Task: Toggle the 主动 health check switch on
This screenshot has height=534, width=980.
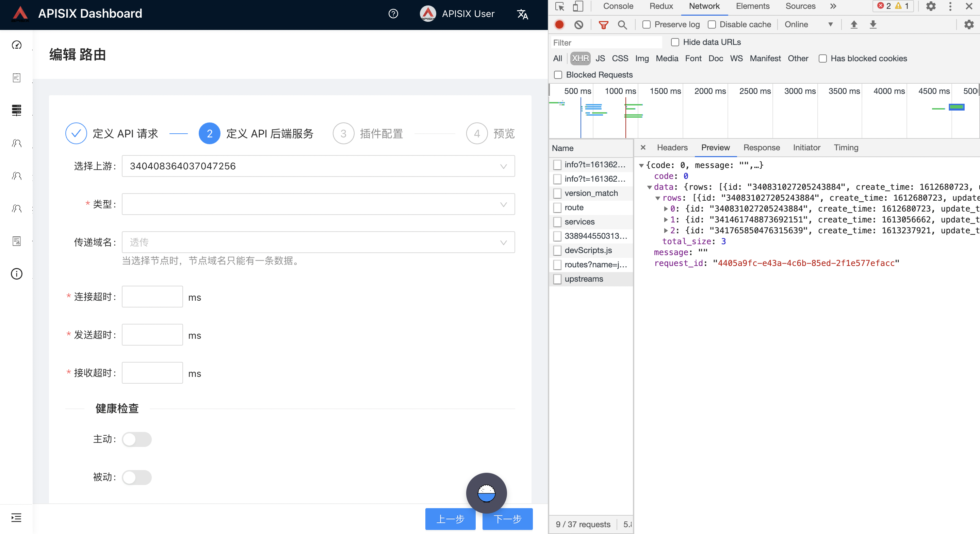Action: tap(136, 439)
